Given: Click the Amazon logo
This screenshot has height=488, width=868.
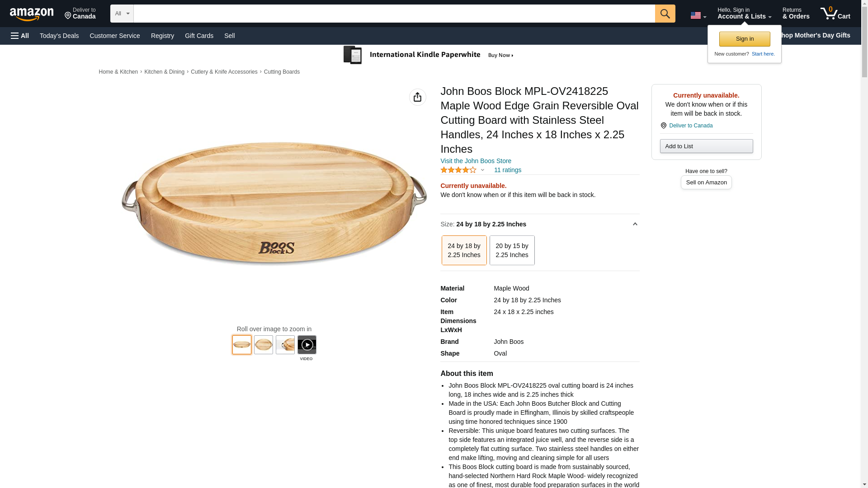Looking at the screenshot, I should pos(32,14).
